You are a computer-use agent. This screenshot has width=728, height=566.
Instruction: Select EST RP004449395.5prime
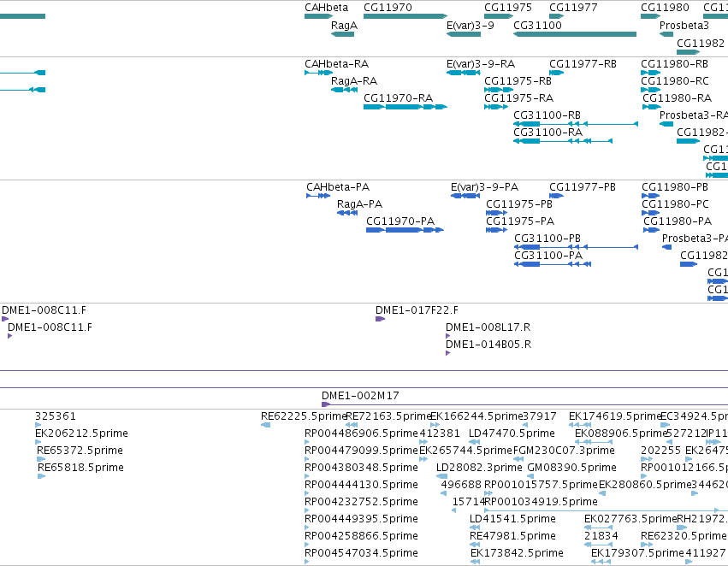click(307, 528)
